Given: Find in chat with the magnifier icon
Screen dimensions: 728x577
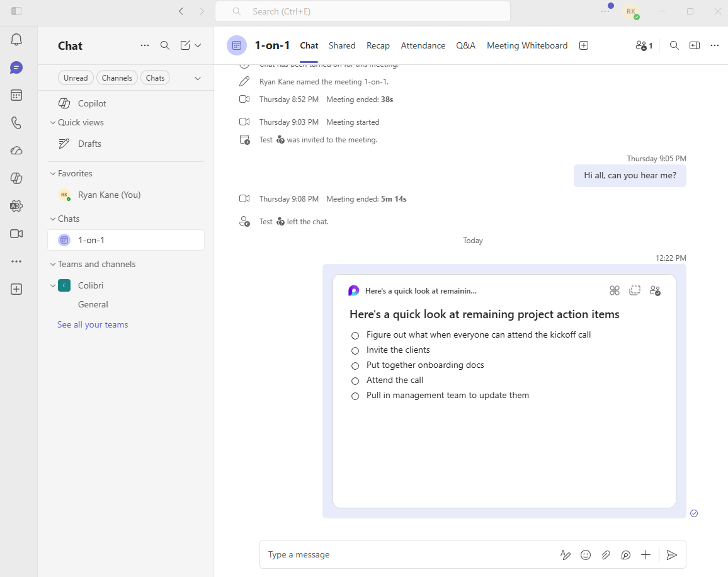Looking at the screenshot, I should click(674, 45).
